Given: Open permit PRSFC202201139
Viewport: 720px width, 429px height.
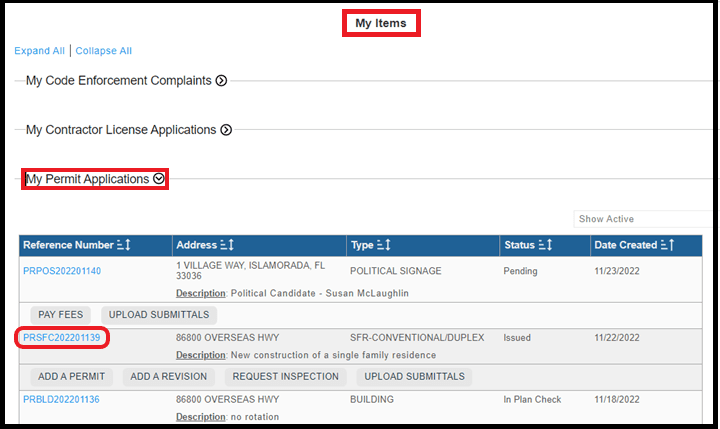Looking at the screenshot, I should coord(62,338).
